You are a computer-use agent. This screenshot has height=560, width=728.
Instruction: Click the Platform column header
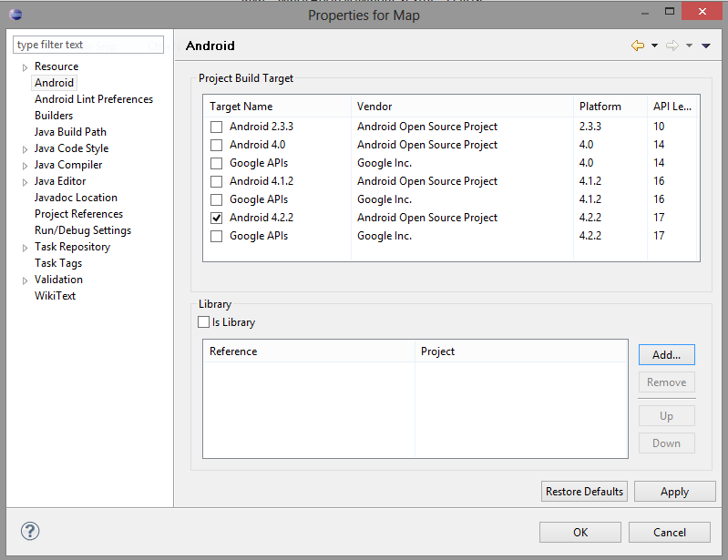click(610, 107)
